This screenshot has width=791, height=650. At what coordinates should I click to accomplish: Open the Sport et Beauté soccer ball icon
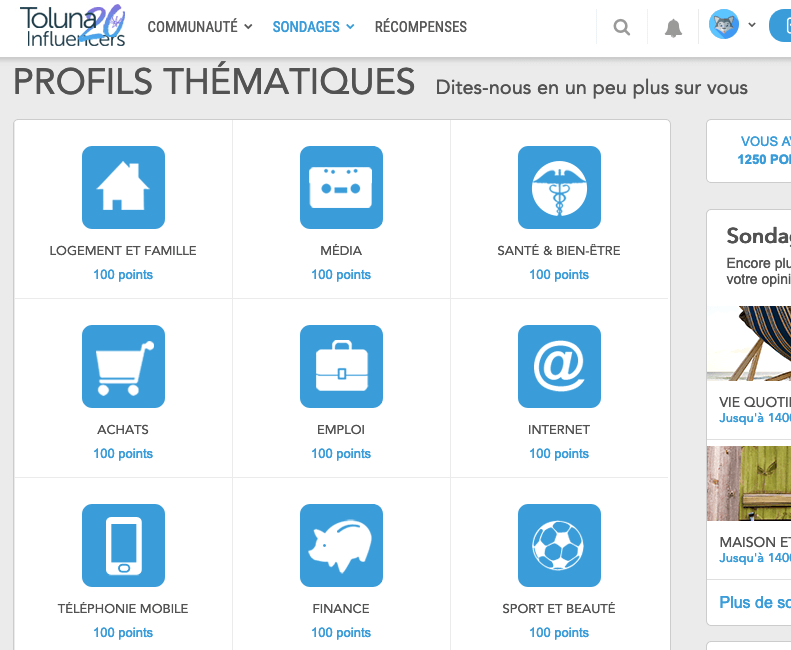tap(559, 545)
